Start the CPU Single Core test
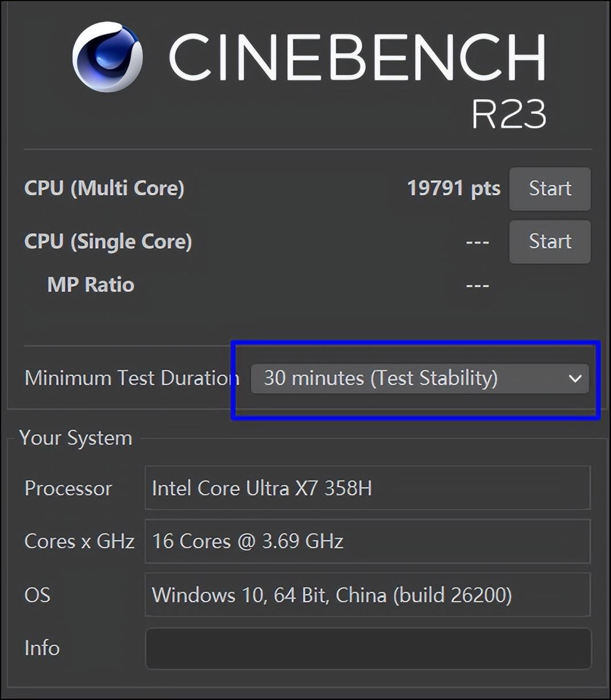611x700 pixels. [550, 241]
